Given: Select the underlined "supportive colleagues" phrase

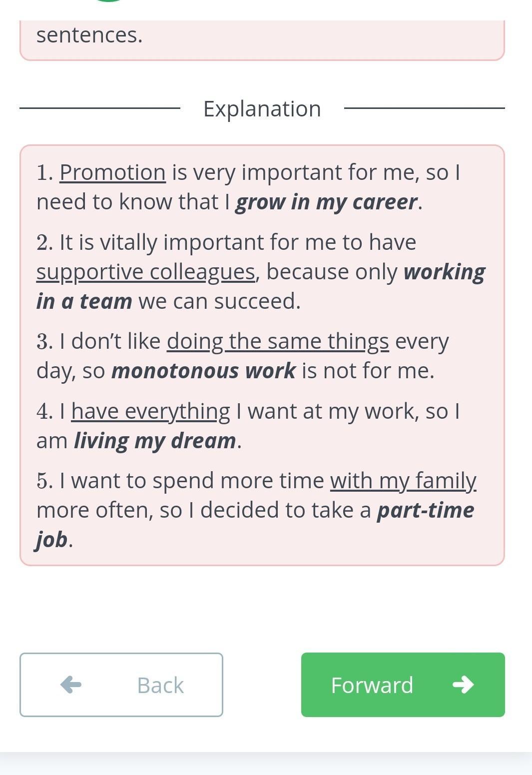Looking at the screenshot, I should tap(146, 272).
